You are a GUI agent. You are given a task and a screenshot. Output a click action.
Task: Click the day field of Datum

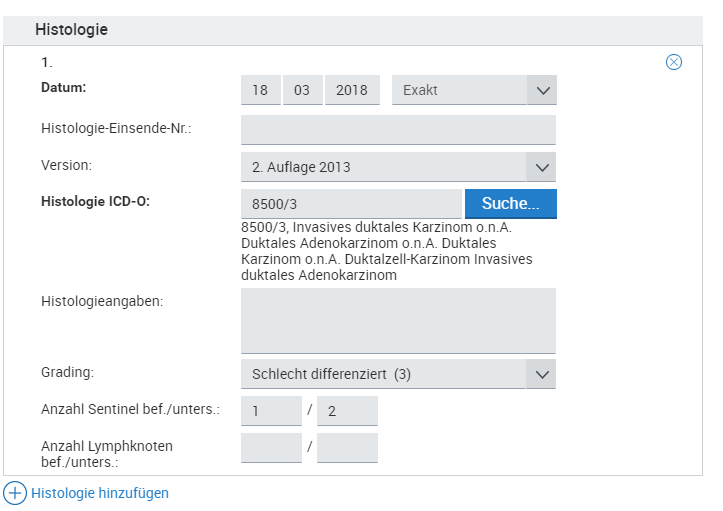point(260,90)
